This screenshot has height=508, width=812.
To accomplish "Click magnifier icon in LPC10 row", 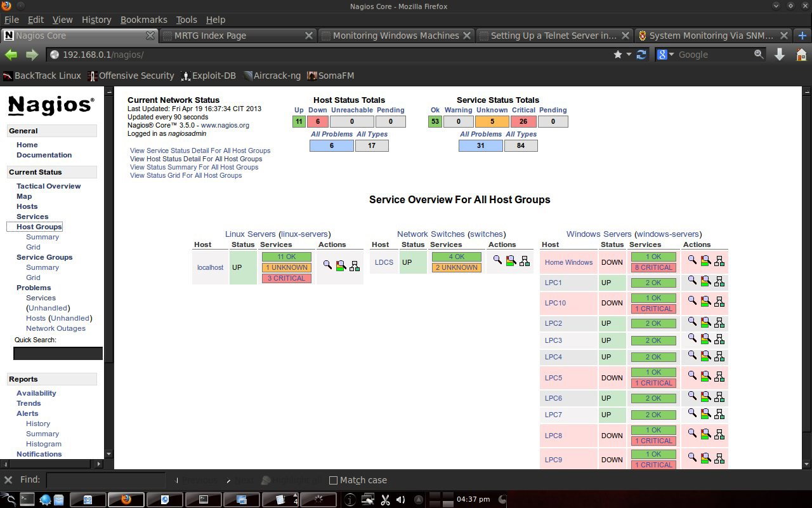I will [x=692, y=300].
